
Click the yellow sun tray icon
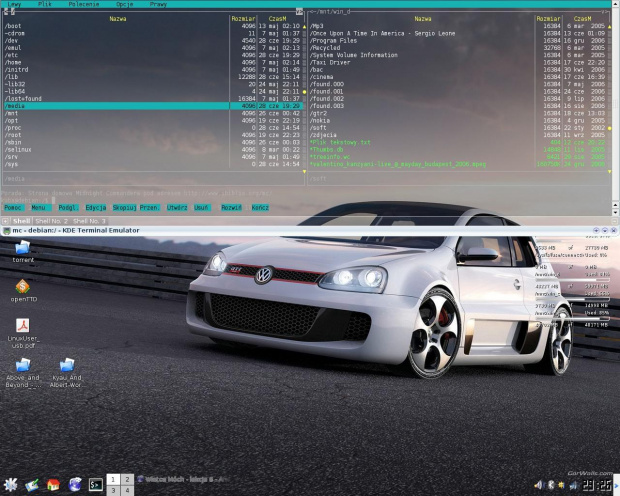point(561,485)
